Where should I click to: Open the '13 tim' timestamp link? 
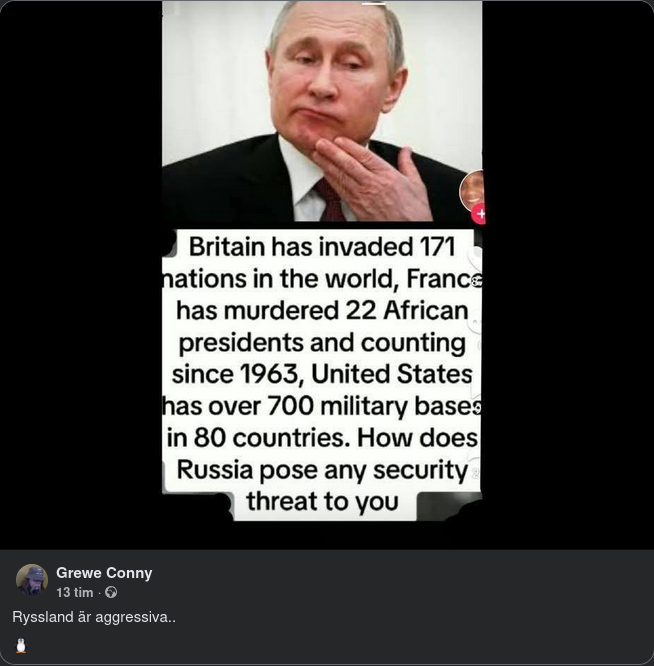pos(75,593)
